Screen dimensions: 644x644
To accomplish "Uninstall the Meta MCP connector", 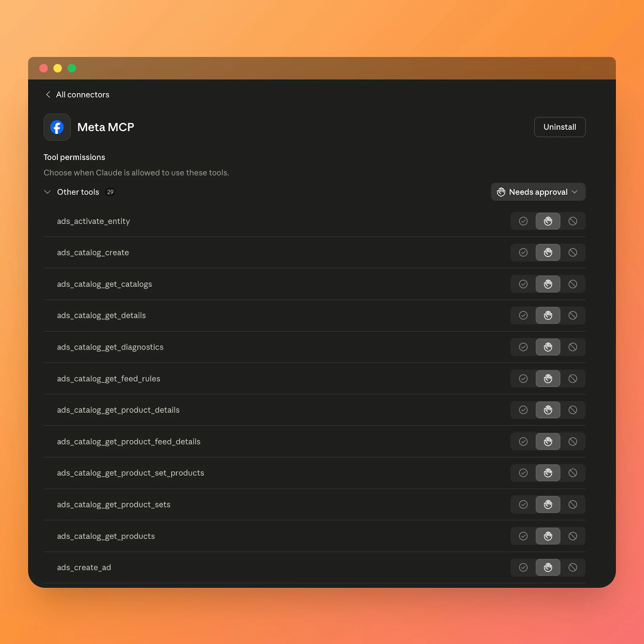I will point(560,127).
